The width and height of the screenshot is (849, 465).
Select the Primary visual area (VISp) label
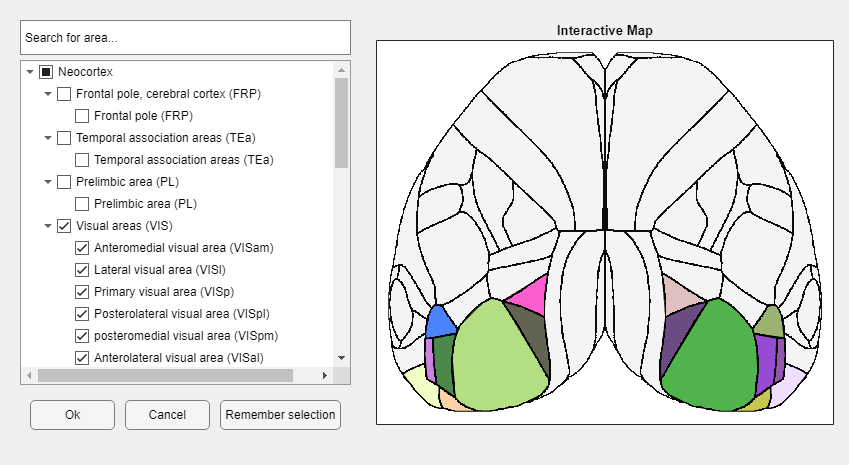pos(164,292)
